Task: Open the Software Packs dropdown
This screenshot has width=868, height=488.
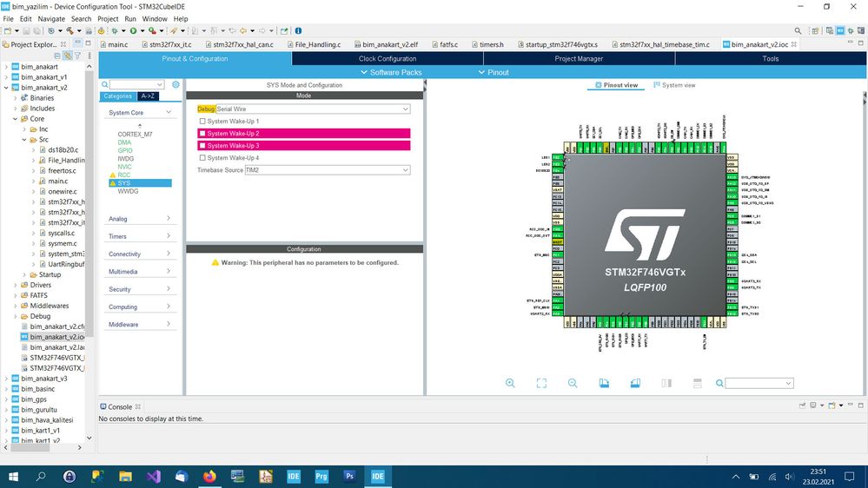Action: [x=391, y=72]
